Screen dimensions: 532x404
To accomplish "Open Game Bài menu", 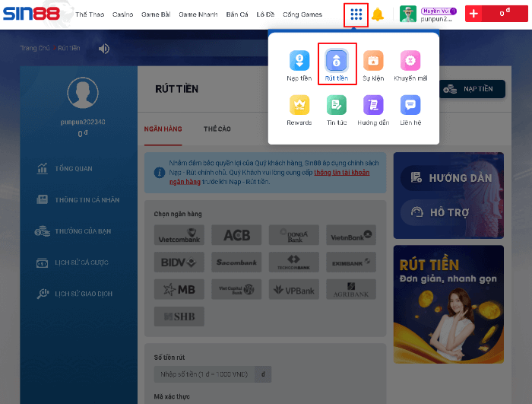I will tap(156, 14).
